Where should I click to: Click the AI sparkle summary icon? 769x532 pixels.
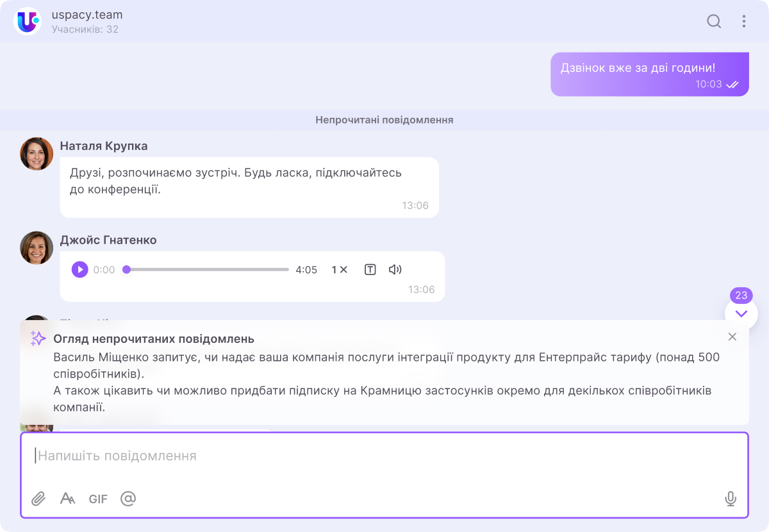pyautogui.click(x=38, y=339)
